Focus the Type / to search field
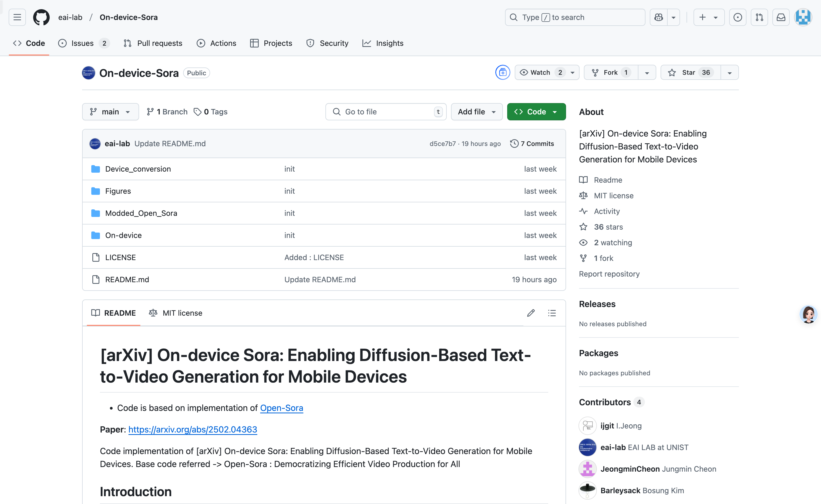 pyautogui.click(x=575, y=17)
